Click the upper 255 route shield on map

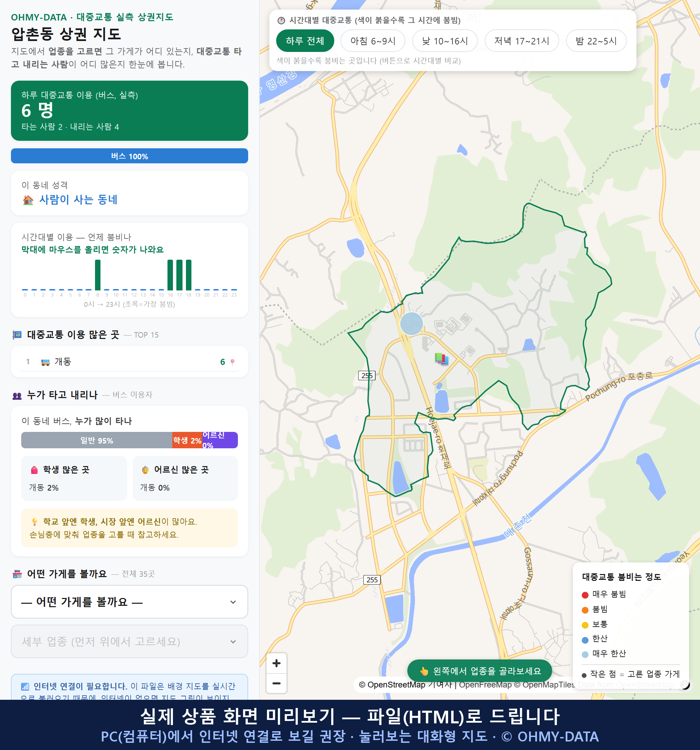pos(366,376)
